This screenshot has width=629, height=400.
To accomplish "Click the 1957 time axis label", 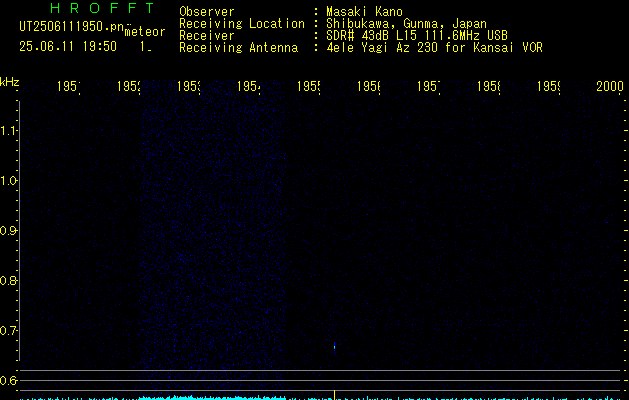I will 428,86.
